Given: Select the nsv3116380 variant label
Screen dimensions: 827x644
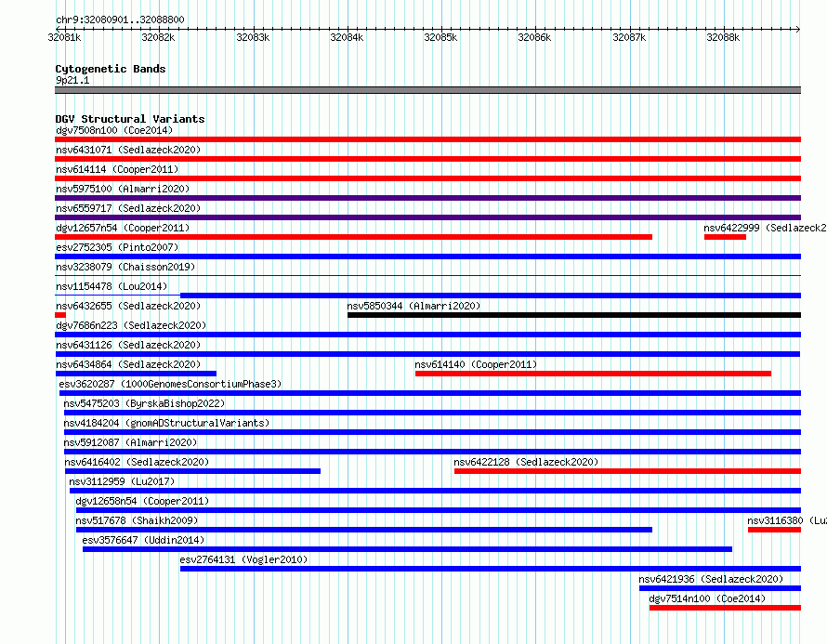Looking at the screenshot, I should click(x=786, y=520).
